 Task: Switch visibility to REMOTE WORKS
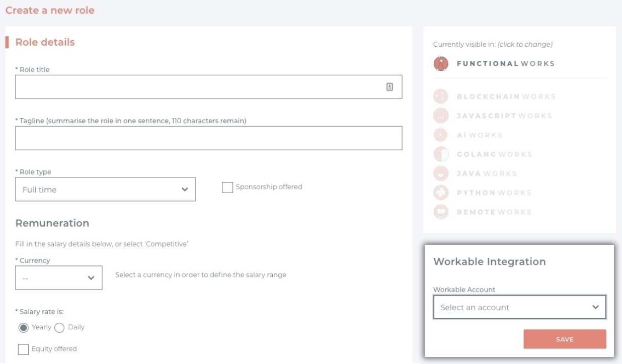pos(494,212)
